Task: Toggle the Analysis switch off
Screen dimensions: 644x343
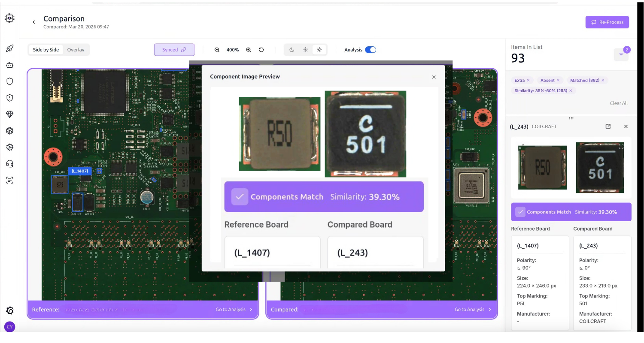Action: click(370, 50)
